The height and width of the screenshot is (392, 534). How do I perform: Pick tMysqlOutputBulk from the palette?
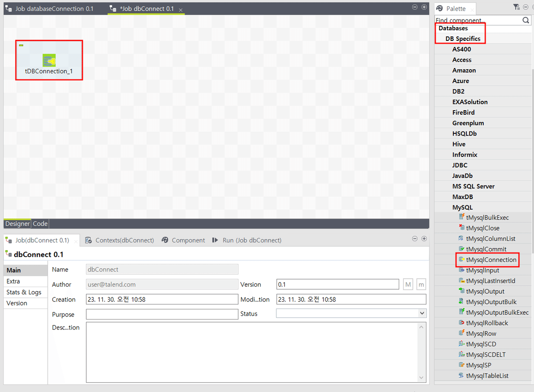point(487,302)
